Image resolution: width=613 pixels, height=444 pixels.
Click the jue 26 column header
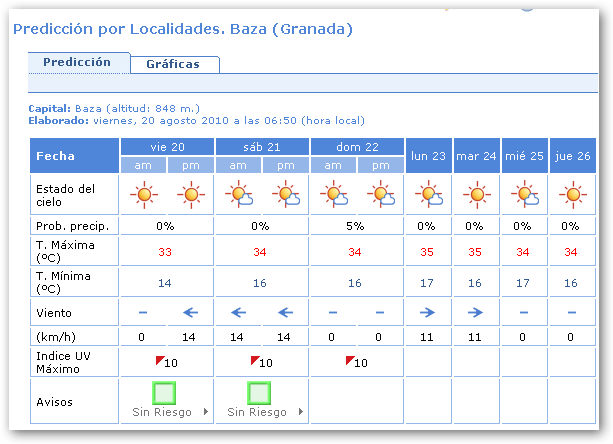(572, 155)
